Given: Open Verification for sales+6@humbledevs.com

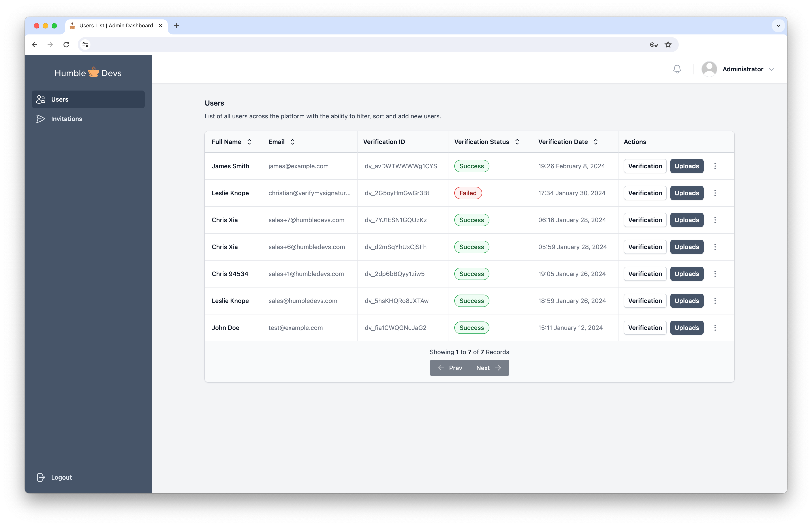Looking at the screenshot, I should click(645, 247).
